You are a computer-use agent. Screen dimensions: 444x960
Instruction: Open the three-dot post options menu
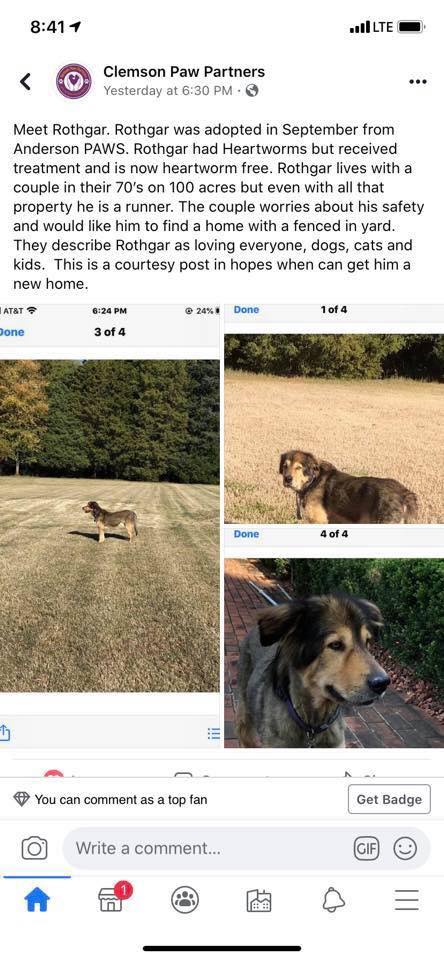tap(417, 81)
